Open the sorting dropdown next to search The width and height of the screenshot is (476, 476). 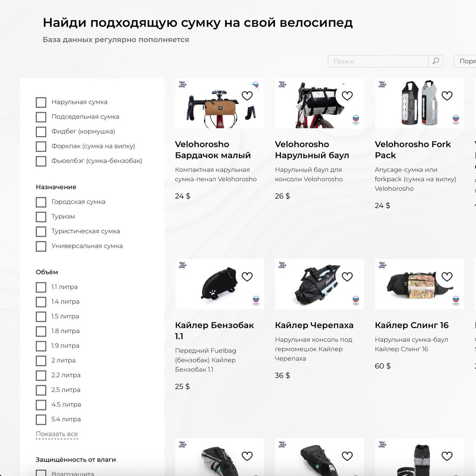coord(465,61)
